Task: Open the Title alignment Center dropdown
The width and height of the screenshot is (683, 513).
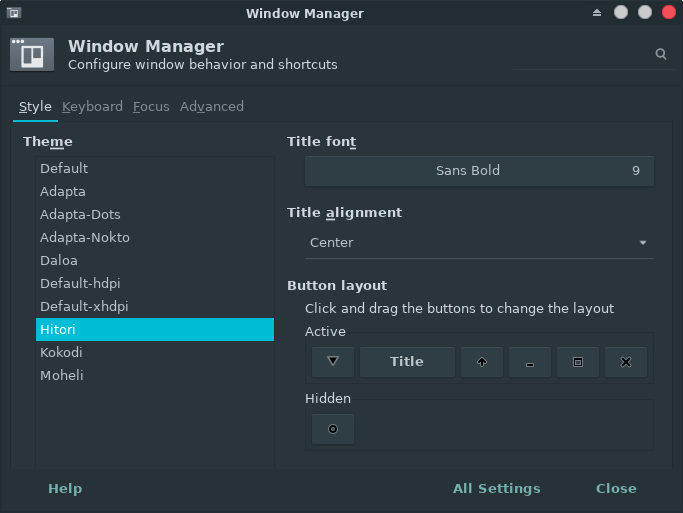Action: point(479,243)
